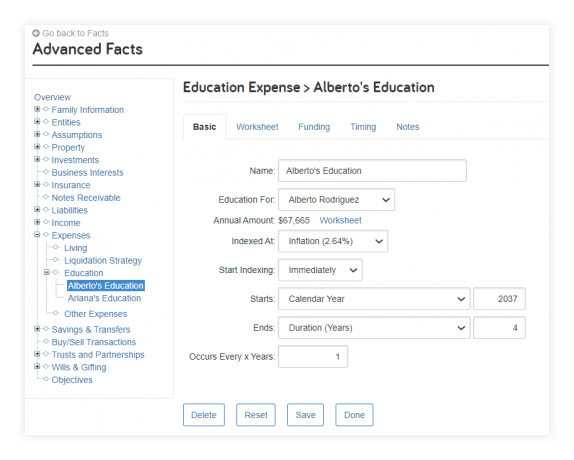Screen dimensions: 574x460
Task: Click the Name input field
Action: (372, 171)
